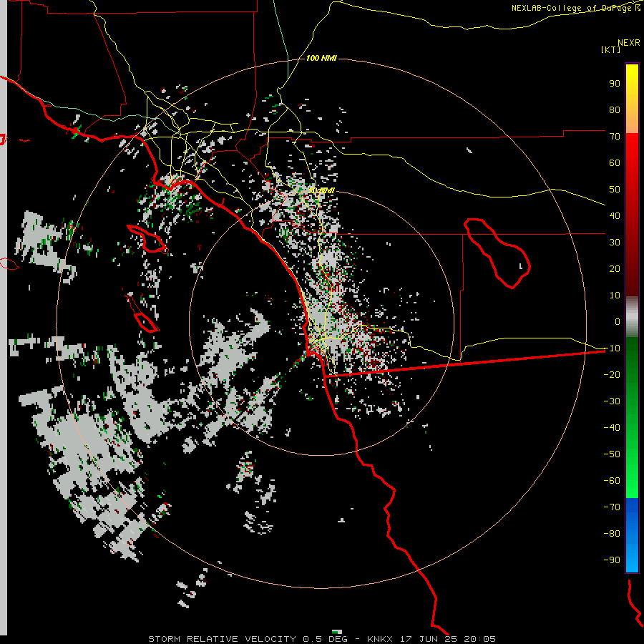Pick the bright green segment of the color bar
Image resolution: width=644 pixels, height=644 pixels.
(632, 464)
